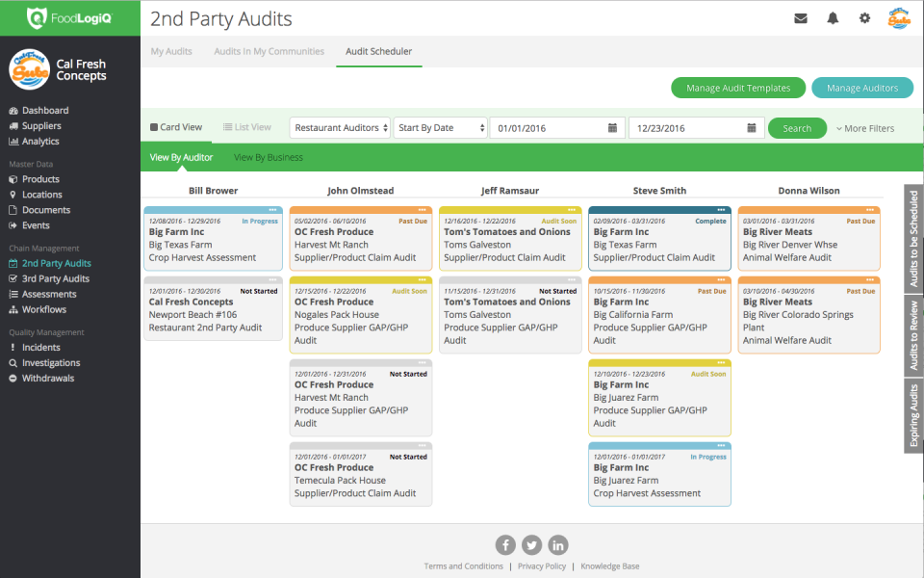
Task: Expand More Filters
Action: [867, 127]
